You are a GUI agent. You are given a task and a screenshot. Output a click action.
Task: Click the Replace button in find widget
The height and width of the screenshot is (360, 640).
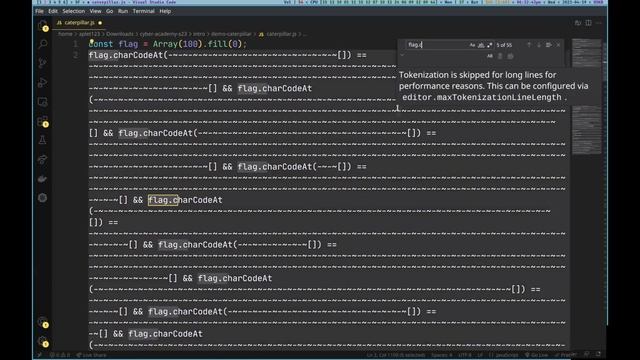pos(500,56)
